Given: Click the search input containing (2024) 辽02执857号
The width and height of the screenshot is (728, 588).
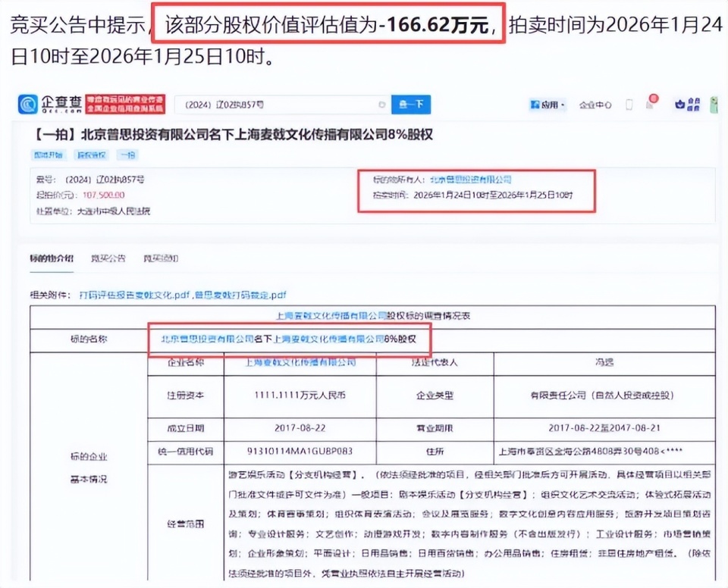Looking at the screenshot, I should [x=282, y=105].
